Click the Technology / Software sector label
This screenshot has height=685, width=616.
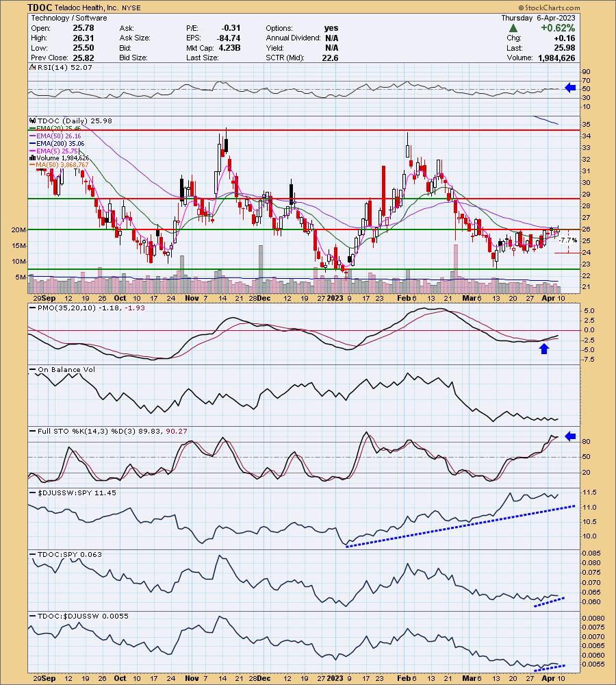pyautogui.click(x=69, y=18)
